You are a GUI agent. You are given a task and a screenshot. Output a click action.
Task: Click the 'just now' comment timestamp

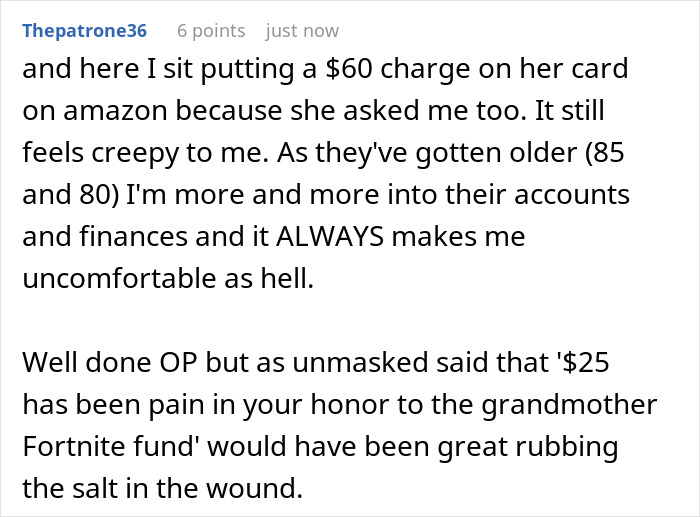(302, 31)
